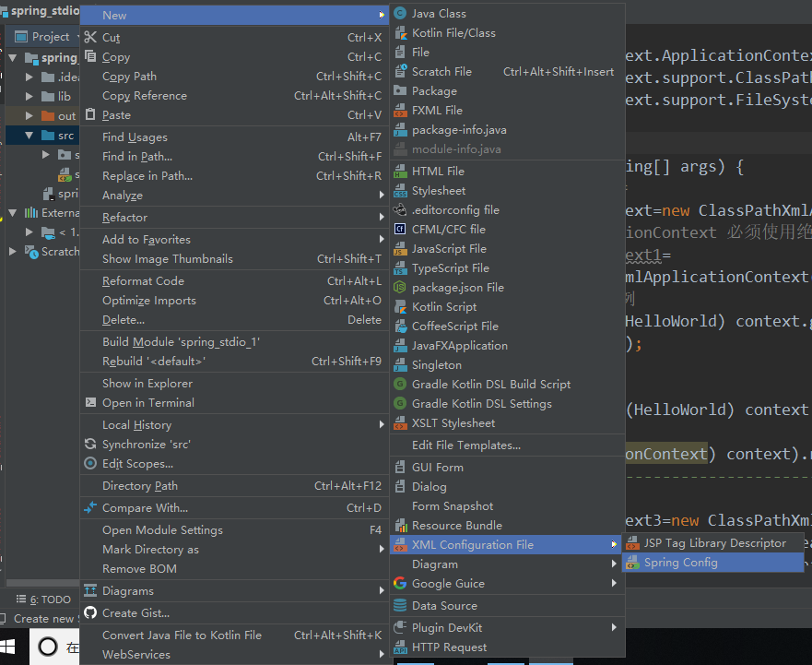812x665 pixels.
Task: Click the HTML File icon
Action: [x=400, y=171]
